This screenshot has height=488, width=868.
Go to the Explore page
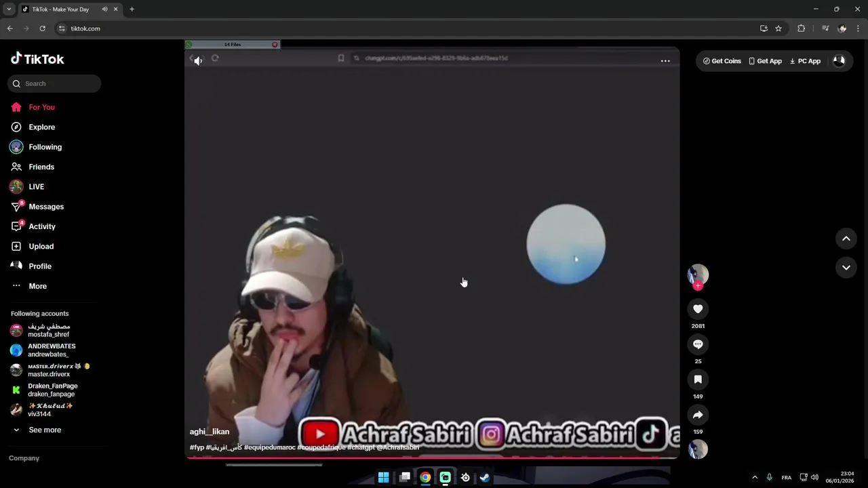[33, 127]
